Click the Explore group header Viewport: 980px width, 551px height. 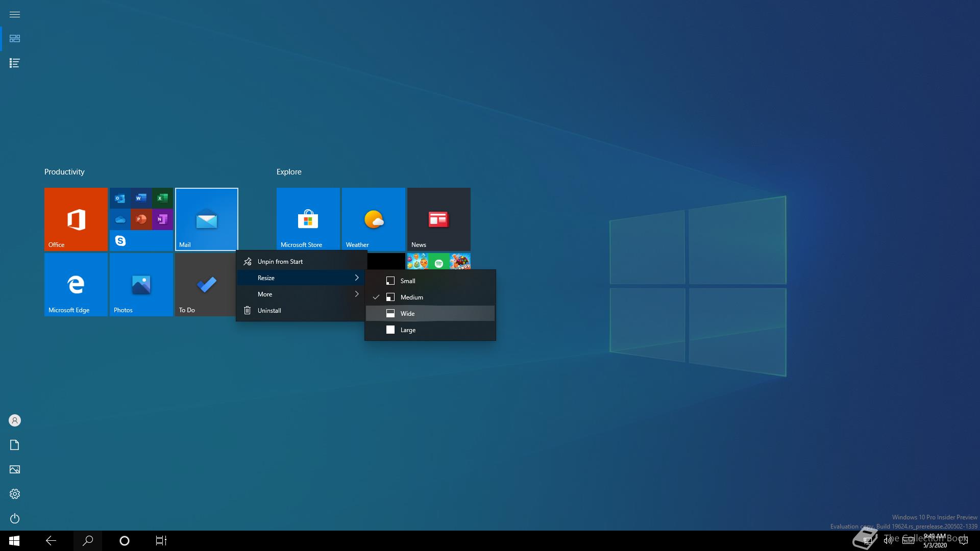pyautogui.click(x=289, y=172)
